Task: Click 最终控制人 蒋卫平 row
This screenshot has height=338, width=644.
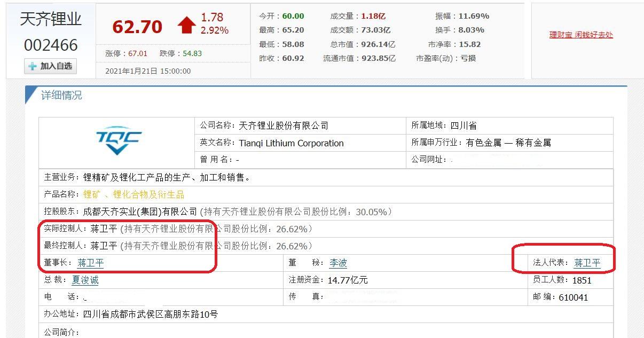Action: [326, 246]
